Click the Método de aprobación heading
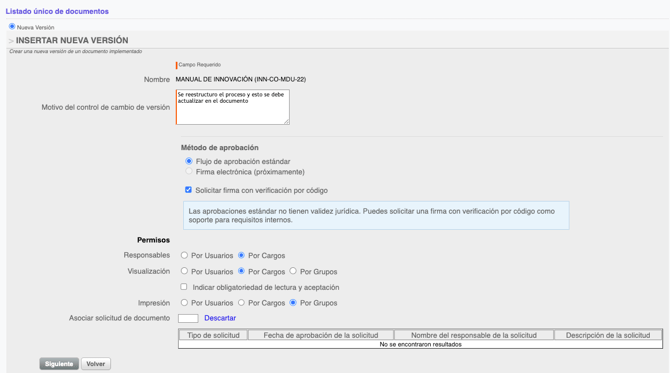 [x=220, y=147]
